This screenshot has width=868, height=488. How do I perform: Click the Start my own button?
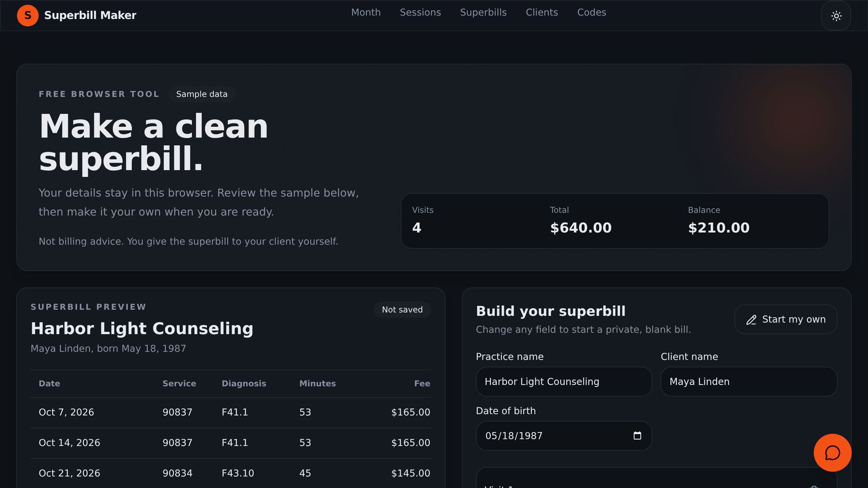click(x=786, y=319)
